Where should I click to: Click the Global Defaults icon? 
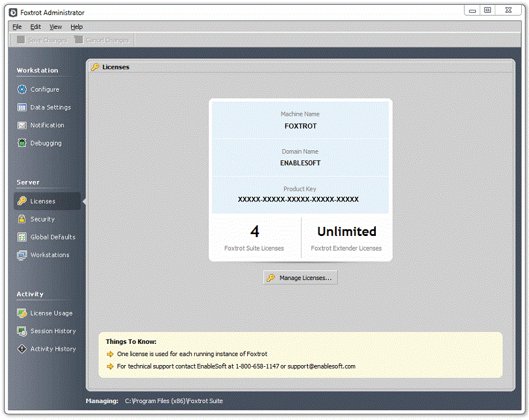pos(22,237)
